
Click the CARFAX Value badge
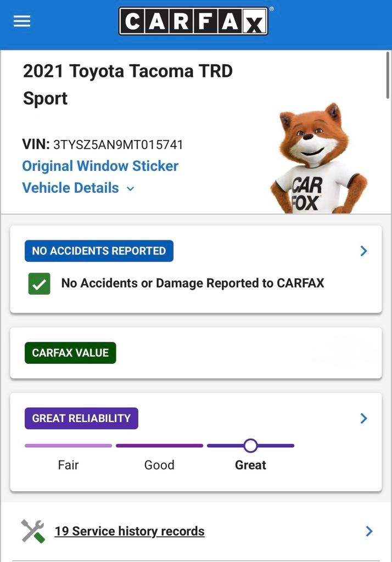click(70, 353)
